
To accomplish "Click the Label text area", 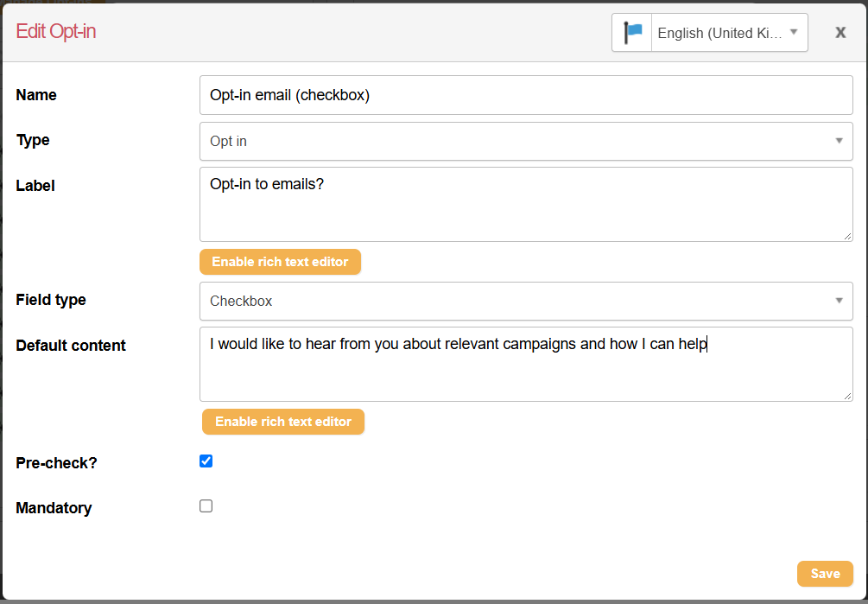I will [526, 204].
